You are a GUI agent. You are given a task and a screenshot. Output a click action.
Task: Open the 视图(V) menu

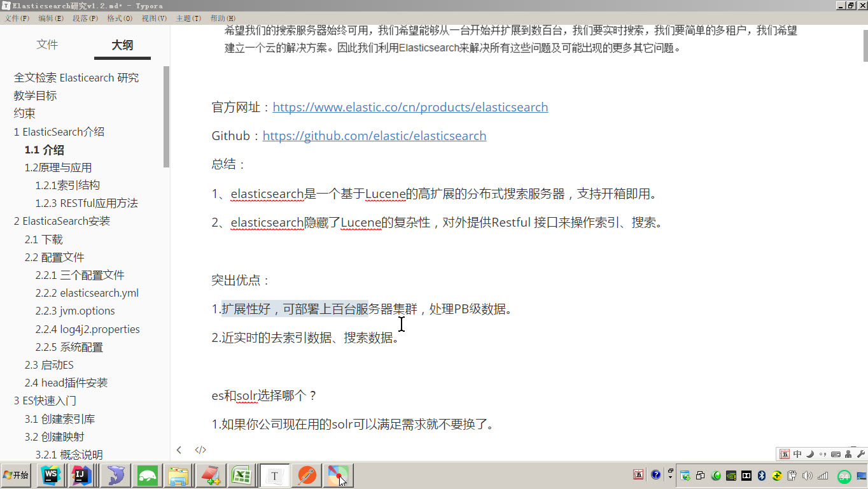pyautogui.click(x=154, y=18)
